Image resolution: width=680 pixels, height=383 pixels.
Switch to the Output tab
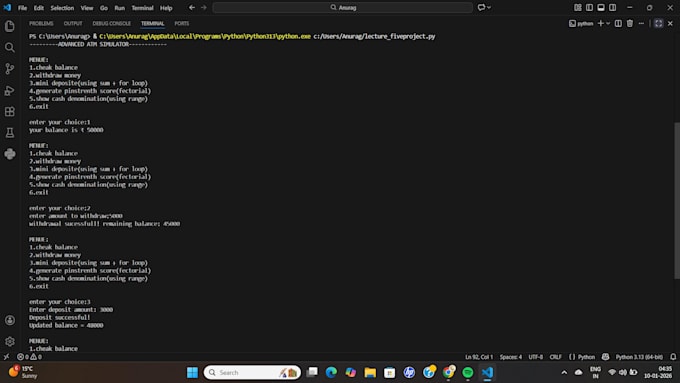[x=73, y=23]
